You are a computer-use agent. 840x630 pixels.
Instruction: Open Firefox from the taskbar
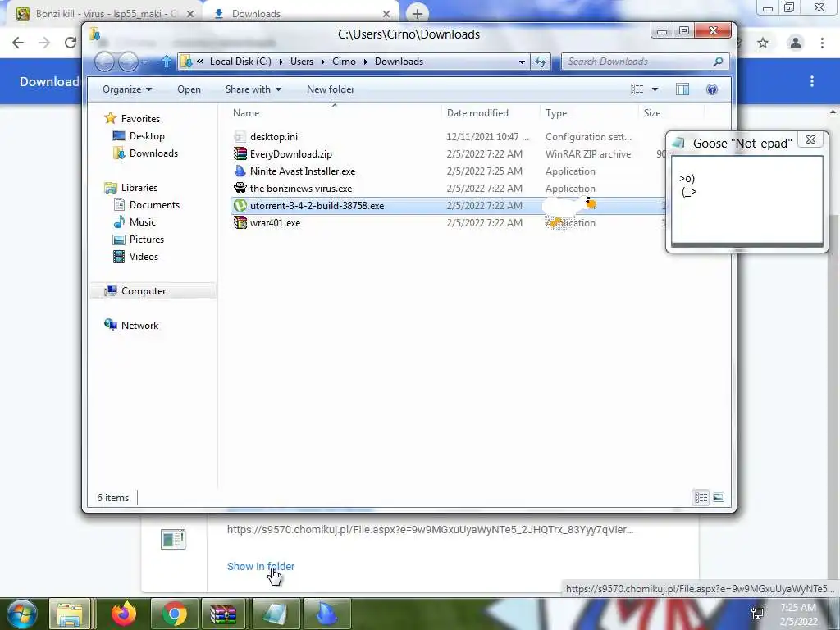tap(124, 614)
